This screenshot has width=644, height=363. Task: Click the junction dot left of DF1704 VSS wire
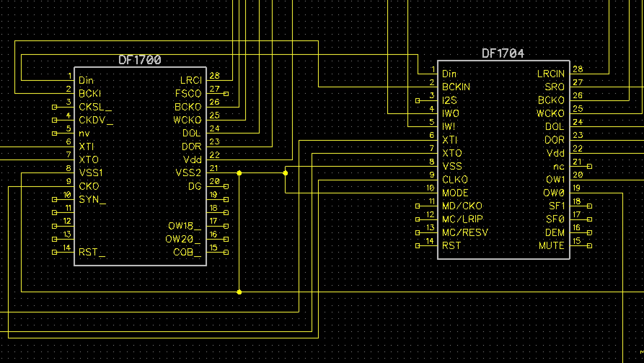[285, 173]
